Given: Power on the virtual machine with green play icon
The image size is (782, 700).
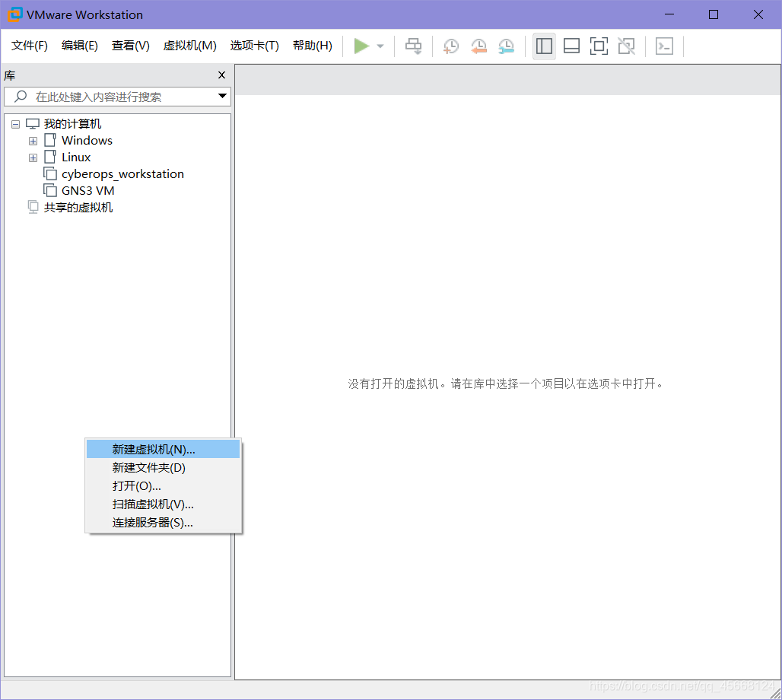Looking at the screenshot, I should tap(363, 46).
